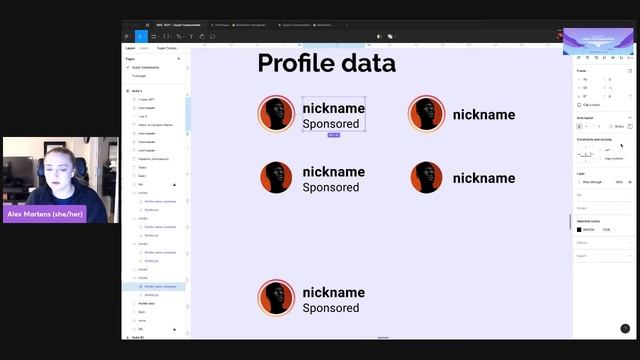Open the Figma main menu icon
This screenshot has height=360, width=640.
tap(127, 36)
